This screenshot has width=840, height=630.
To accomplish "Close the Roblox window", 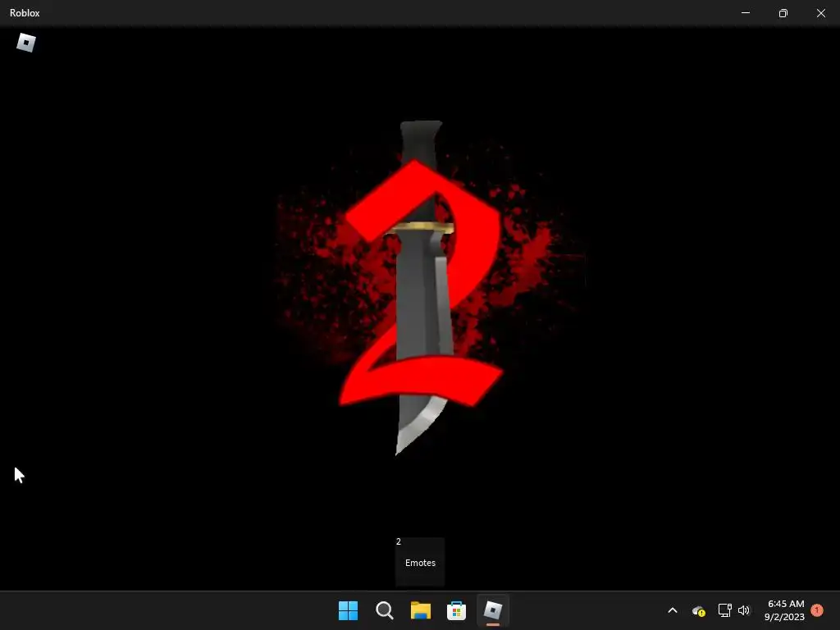I will [820, 13].
